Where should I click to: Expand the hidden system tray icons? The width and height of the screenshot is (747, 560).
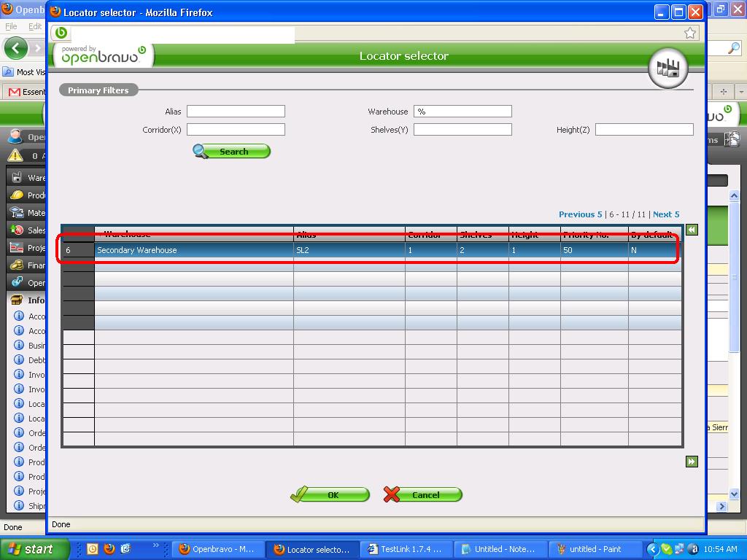point(653,549)
